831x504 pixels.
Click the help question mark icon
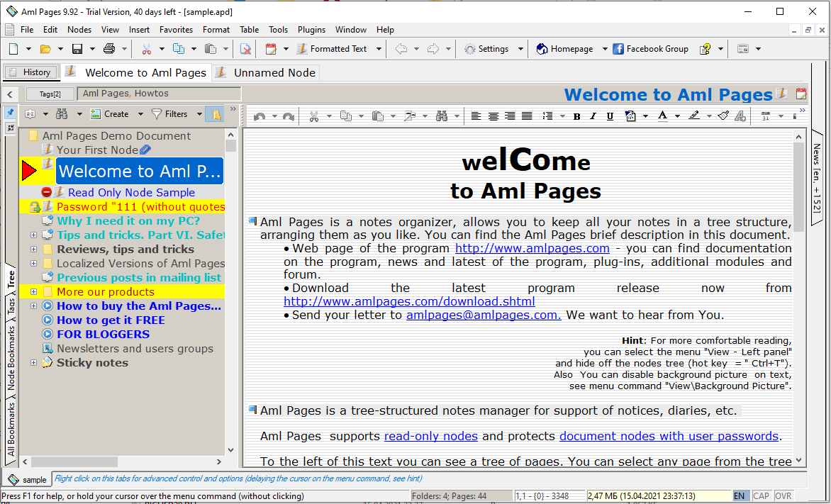(705, 49)
